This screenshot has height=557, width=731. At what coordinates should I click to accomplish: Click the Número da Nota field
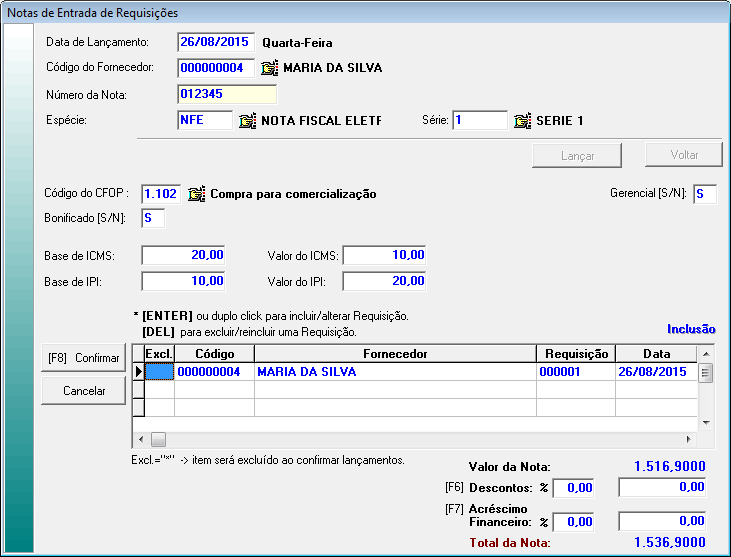(x=226, y=95)
